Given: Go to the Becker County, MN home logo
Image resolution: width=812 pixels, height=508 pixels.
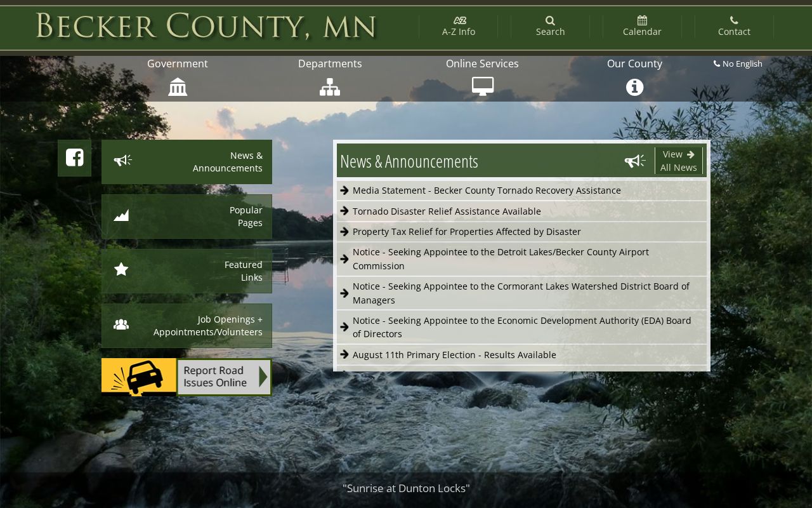Looking at the screenshot, I should (206, 27).
